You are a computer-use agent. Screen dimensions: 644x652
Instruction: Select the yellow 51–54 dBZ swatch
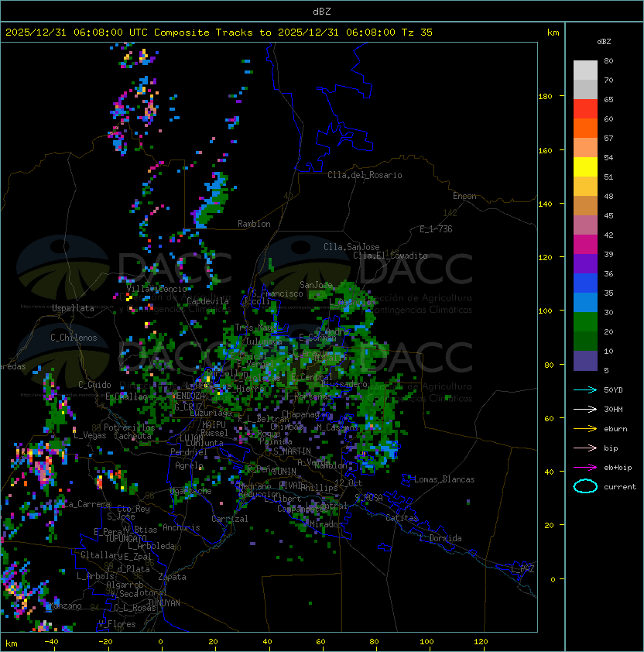585,167
